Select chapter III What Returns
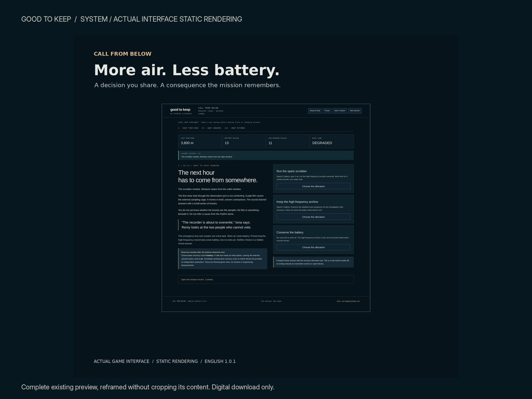The image size is (532, 399). tap(235, 128)
